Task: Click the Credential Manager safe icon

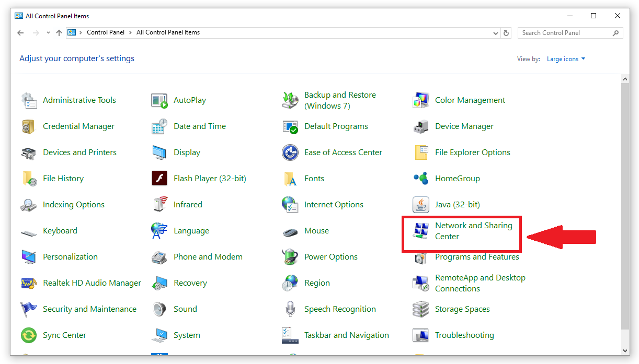Action: (29, 126)
